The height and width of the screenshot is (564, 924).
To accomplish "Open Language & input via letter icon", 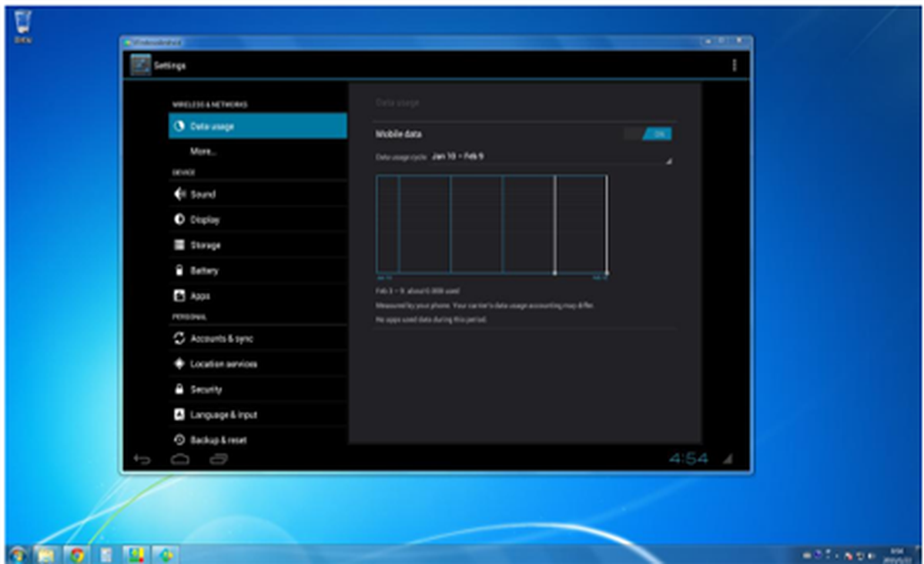I will [x=179, y=415].
